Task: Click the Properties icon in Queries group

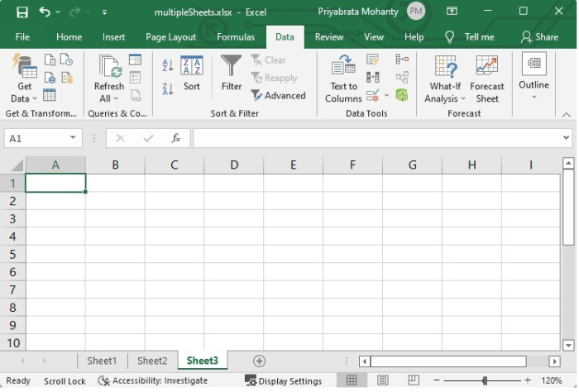Action: 135,78
